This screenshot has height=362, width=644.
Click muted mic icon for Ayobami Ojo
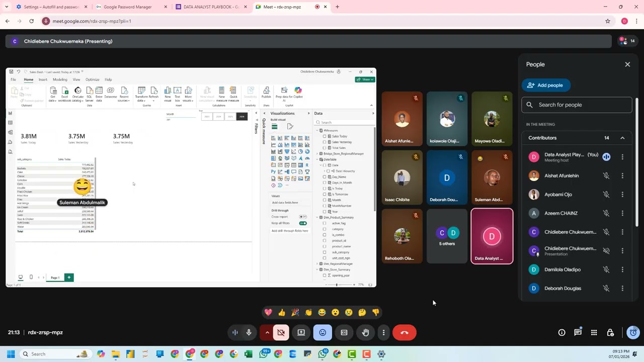[606, 195]
